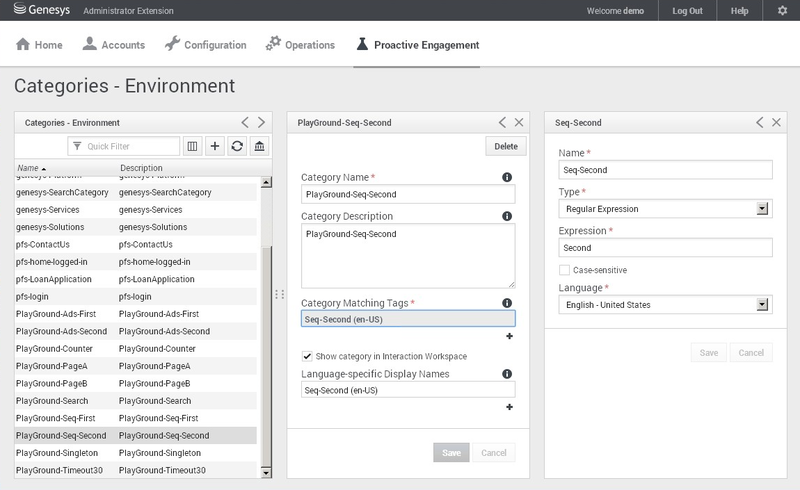The height and width of the screenshot is (490, 800).
Task: Add a new matching tag with plus
Action: (x=509, y=336)
